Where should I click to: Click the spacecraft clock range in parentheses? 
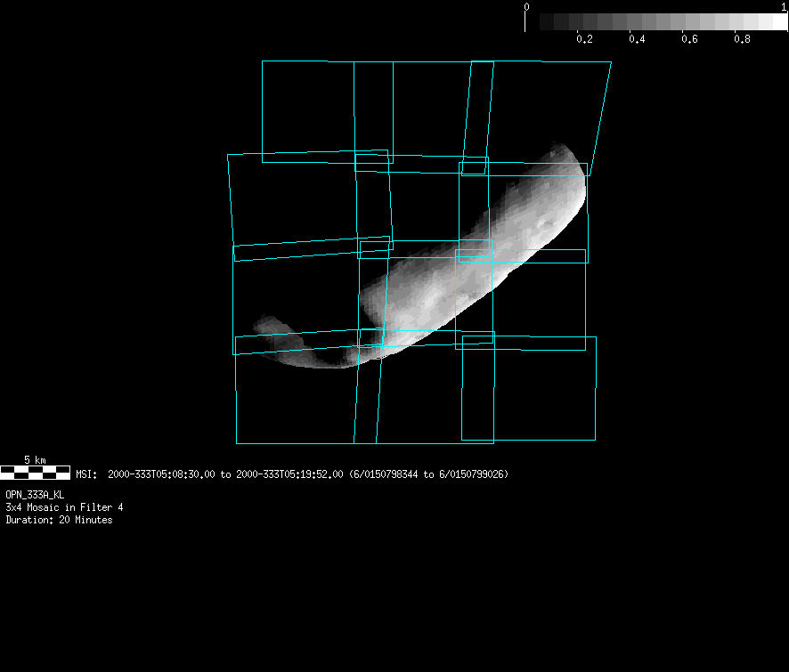pyautogui.click(x=429, y=474)
